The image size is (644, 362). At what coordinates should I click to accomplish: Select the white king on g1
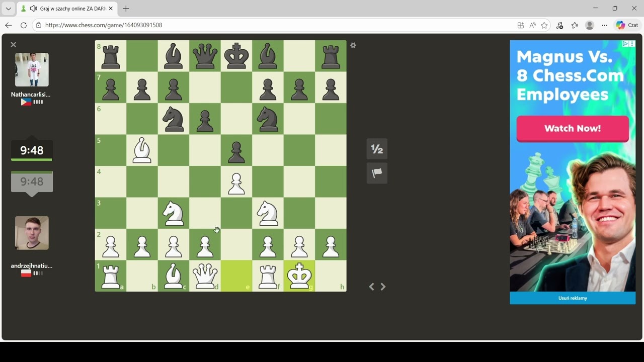pos(299,276)
